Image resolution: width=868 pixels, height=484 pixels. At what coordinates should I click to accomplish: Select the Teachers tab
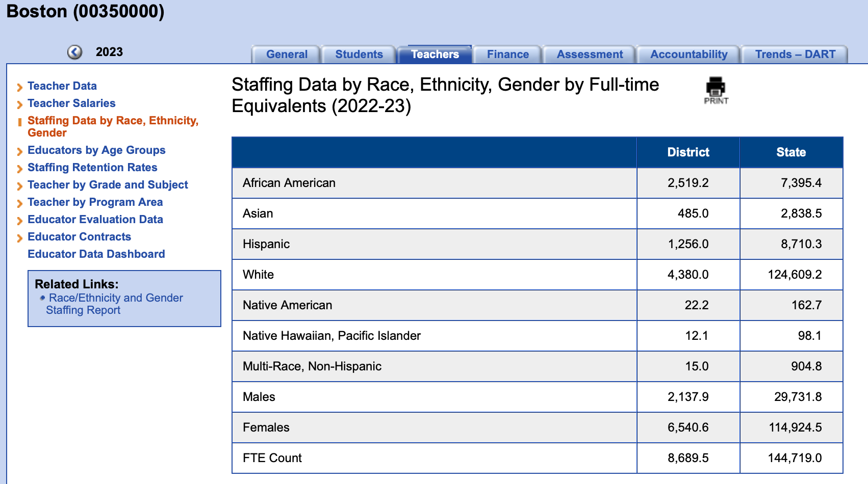click(435, 55)
